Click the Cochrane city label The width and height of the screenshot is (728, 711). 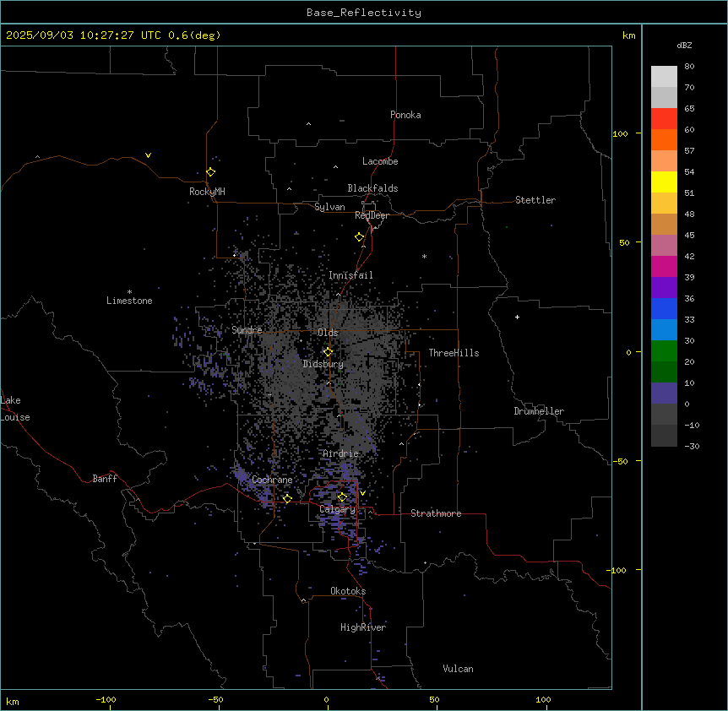272,480
